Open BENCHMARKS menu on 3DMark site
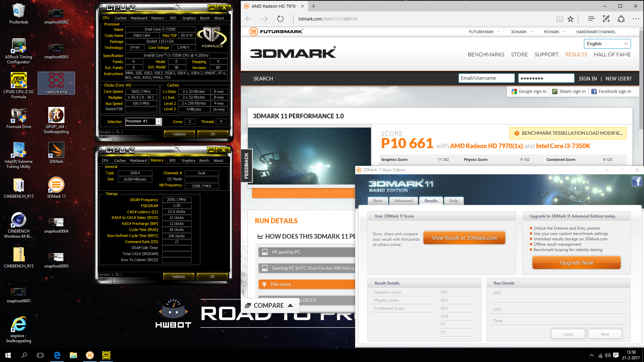This screenshot has height=362, width=644. (486, 54)
